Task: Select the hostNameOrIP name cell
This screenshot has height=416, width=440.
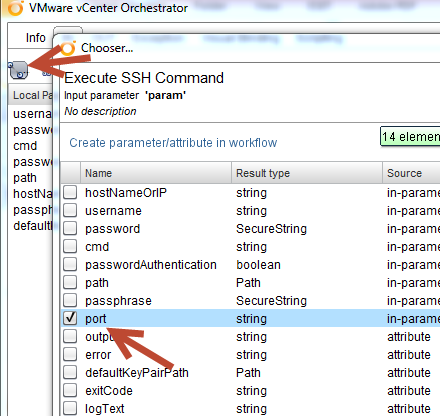Action: tap(126, 193)
